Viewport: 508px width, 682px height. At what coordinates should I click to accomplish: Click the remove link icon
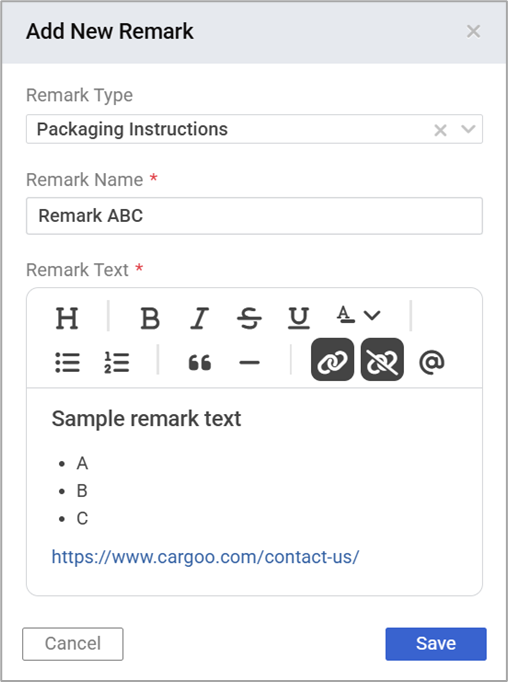[x=382, y=360]
